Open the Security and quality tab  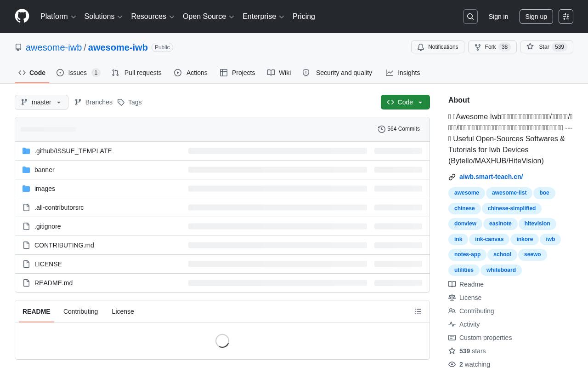click(x=337, y=73)
